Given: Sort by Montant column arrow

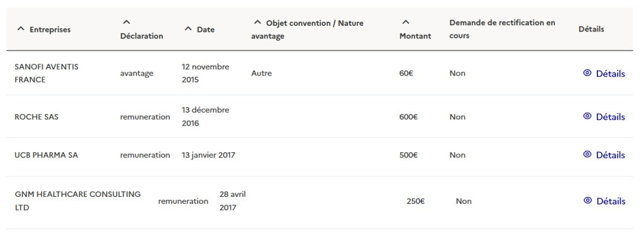Looking at the screenshot, I should (406, 22).
